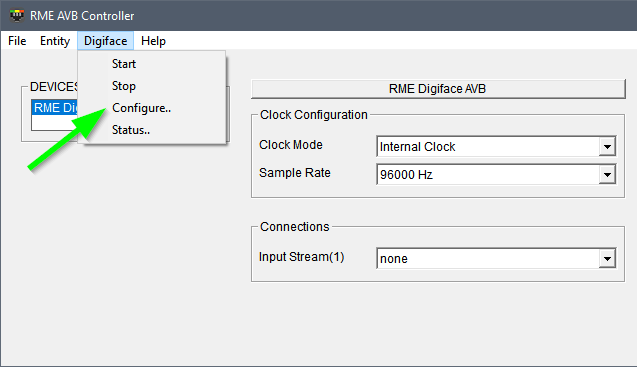The image size is (637, 367).
Task: Expand the Clock Mode dropdown arrow
Action: tap(607, 147)
